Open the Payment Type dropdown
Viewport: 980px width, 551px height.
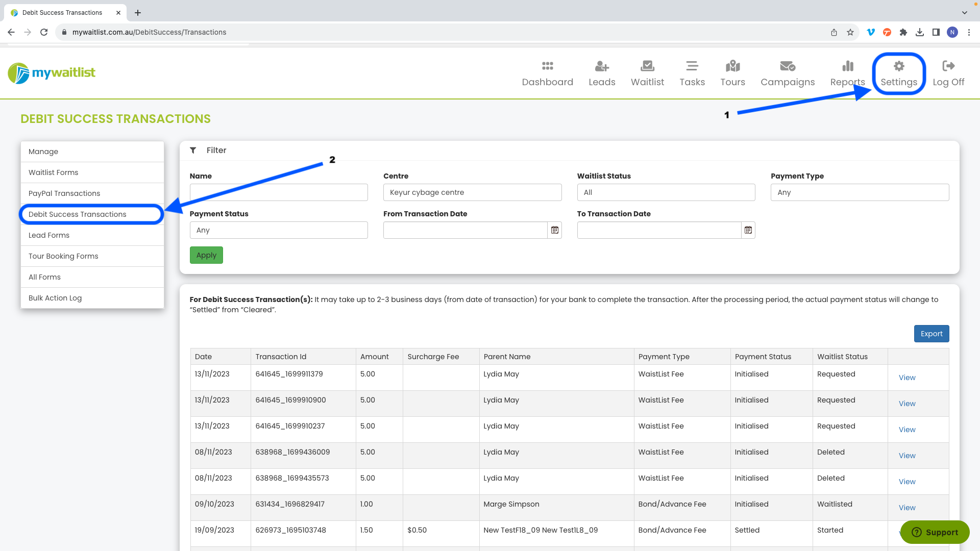click(860, 192)
